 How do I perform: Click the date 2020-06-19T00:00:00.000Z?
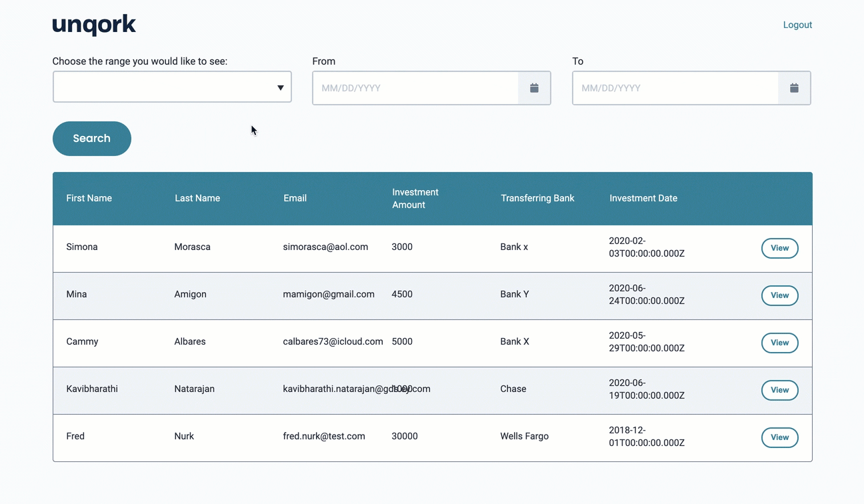(x=647, y=389)
